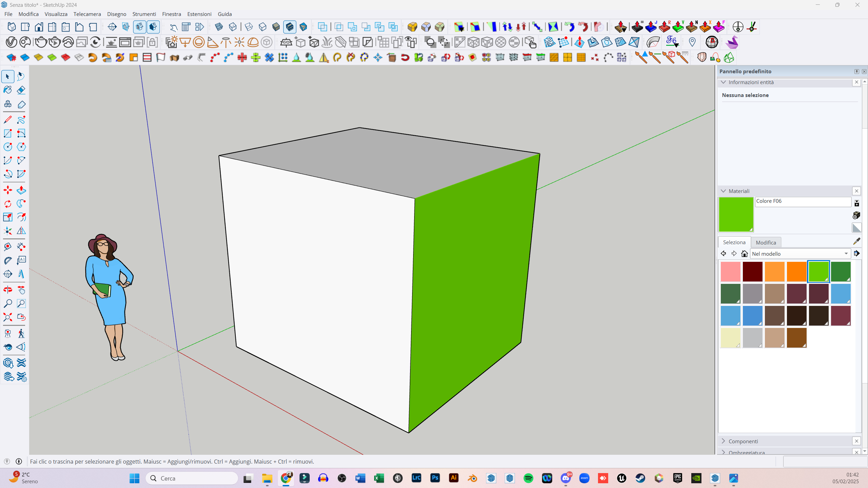Open the Estensioni menu

pos(199,14)
